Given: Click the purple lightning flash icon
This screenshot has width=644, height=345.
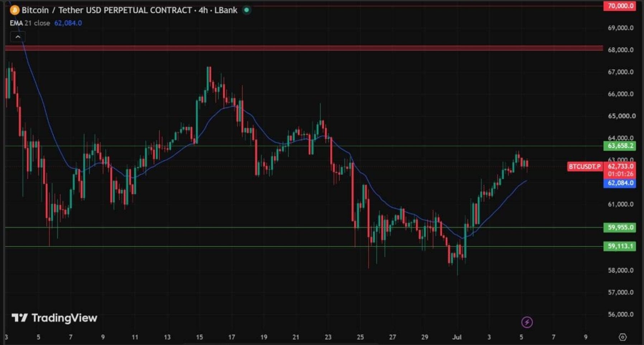Looking at the screenshot, I should (x=527, y=322).
